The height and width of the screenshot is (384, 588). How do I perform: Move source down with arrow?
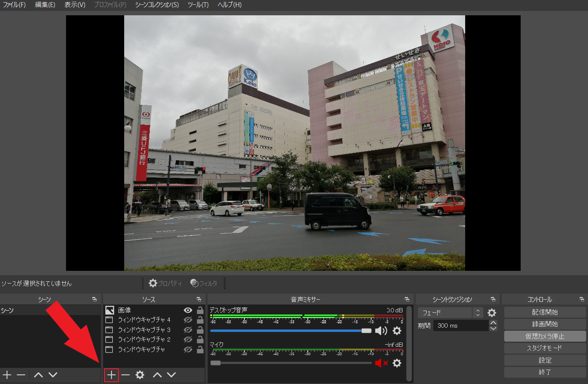click(x=171, y=375)
